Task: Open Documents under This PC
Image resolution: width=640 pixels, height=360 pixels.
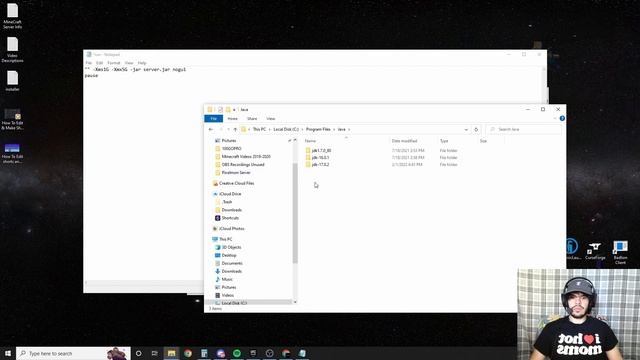Action: pos(232,263)
